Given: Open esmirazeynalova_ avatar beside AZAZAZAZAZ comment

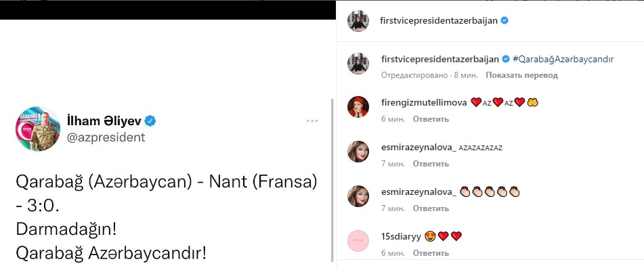Looking at the screenshot, I should (358, 152).
